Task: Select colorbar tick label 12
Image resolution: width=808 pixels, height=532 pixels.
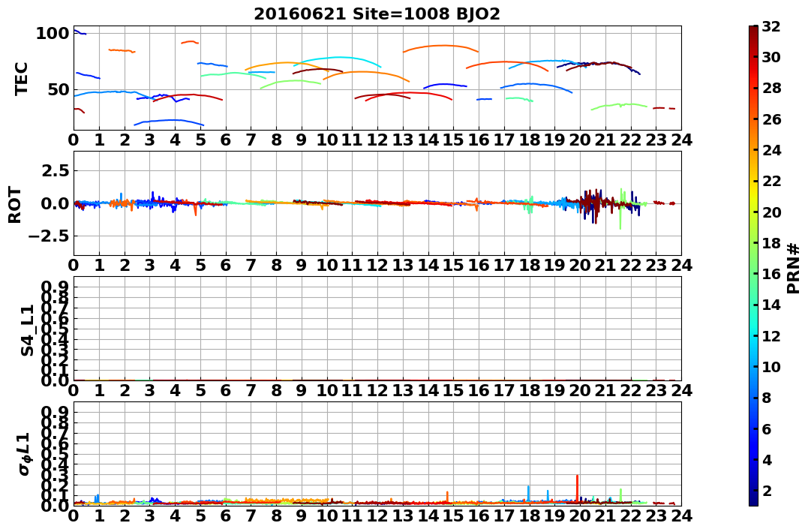Action: [x=771, y=335]
